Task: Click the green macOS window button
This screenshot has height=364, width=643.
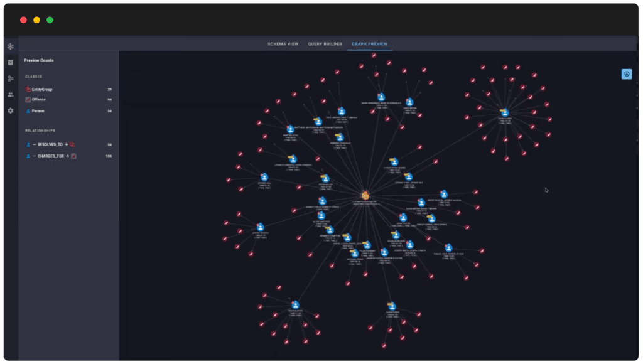Action: 50,20
